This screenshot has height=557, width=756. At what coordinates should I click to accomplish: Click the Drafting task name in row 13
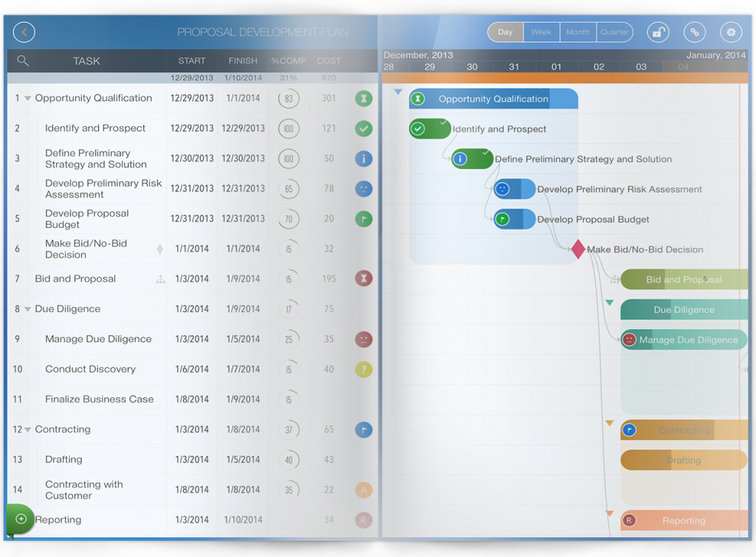(x=63, y=460)
